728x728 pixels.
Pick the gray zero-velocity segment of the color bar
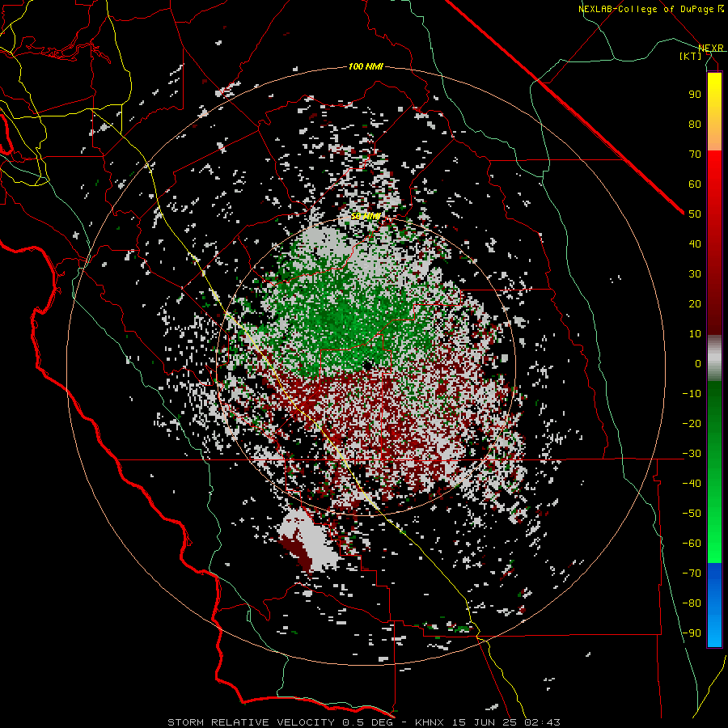click(714, 358)
